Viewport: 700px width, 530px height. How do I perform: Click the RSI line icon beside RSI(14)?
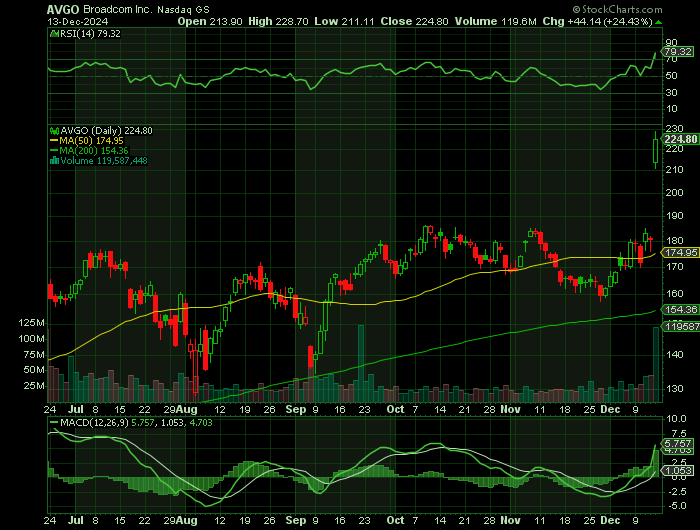coord(54,33)
